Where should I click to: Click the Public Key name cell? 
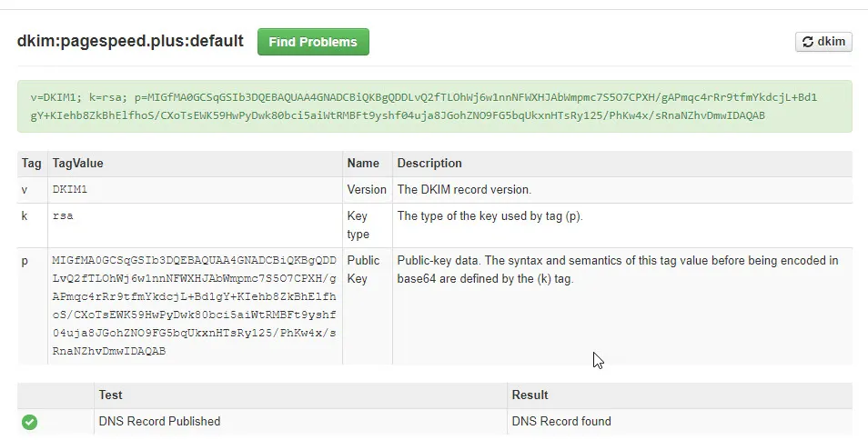pyautogui.click(x=364, y=269)
